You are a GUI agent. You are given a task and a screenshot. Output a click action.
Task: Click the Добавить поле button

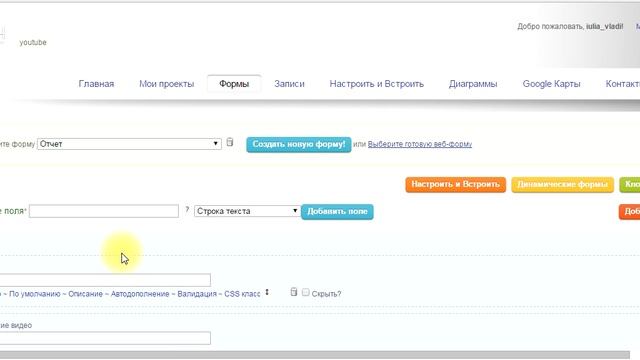(337, 211)
